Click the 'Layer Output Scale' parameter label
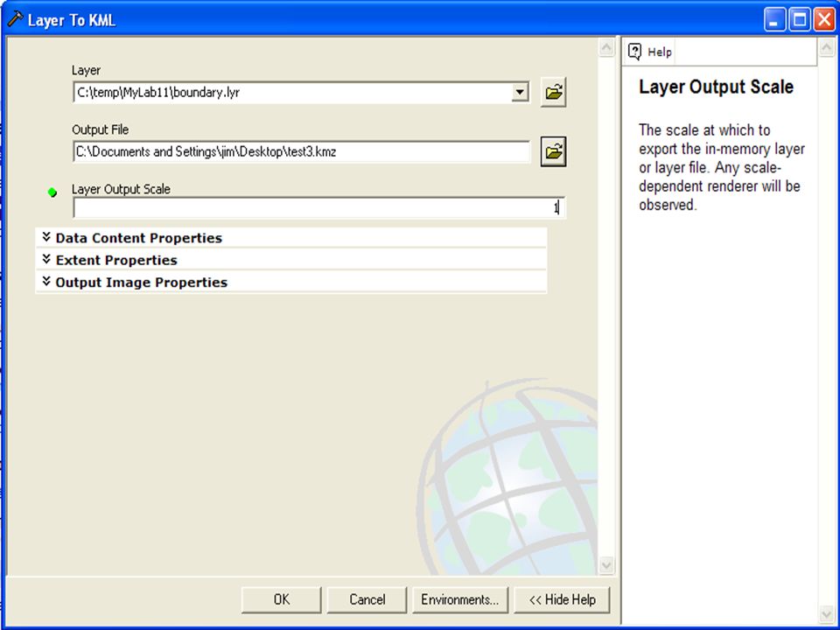The width and height of the screenshot is (840, 630). (121, 189)
